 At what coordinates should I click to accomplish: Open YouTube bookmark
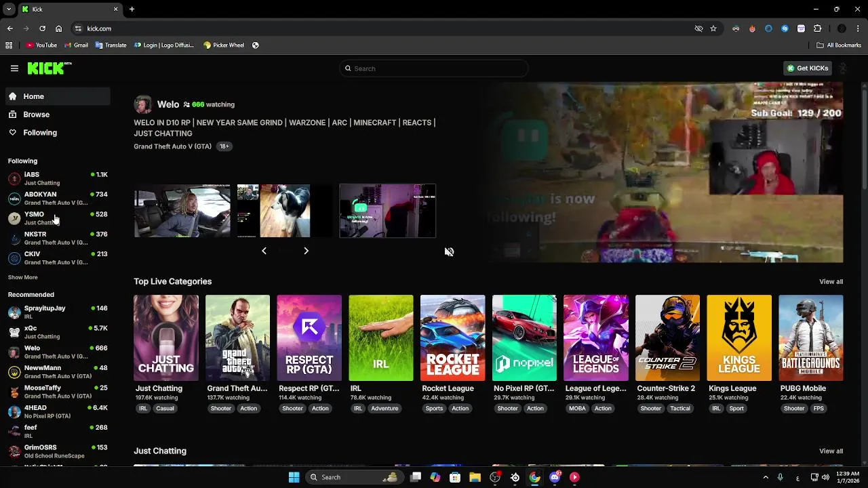coord(41,45)
